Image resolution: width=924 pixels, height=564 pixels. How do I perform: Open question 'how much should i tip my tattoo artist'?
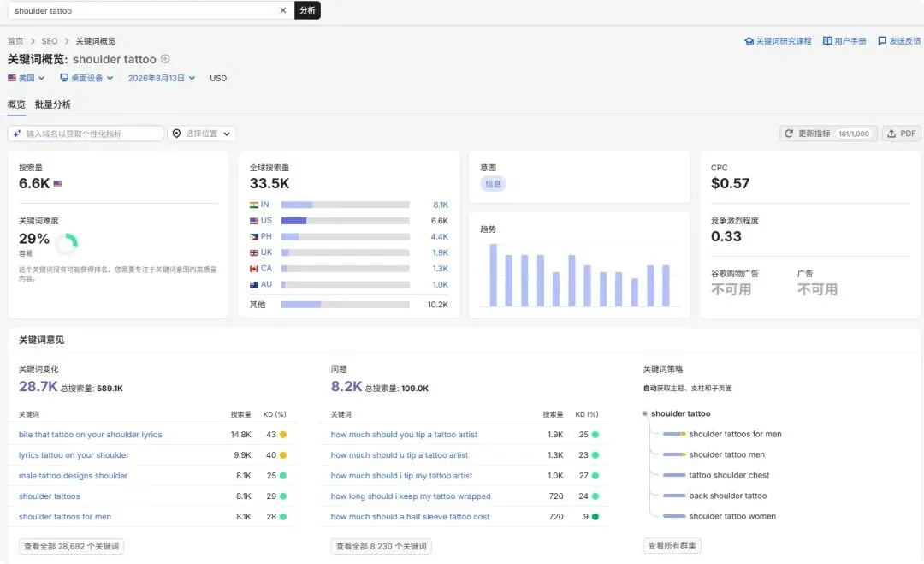pos(401,476)
